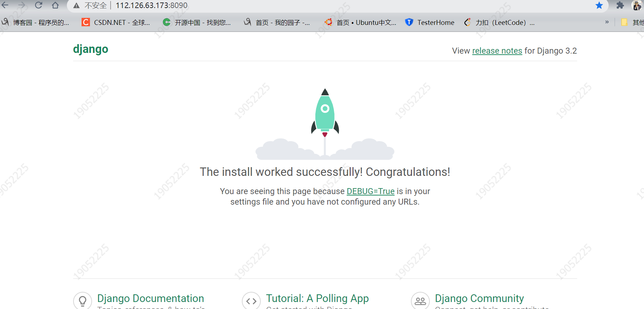Screen dimensions: 644x309
Task: Click the lightbulb documentation icon
Action: 83,301
